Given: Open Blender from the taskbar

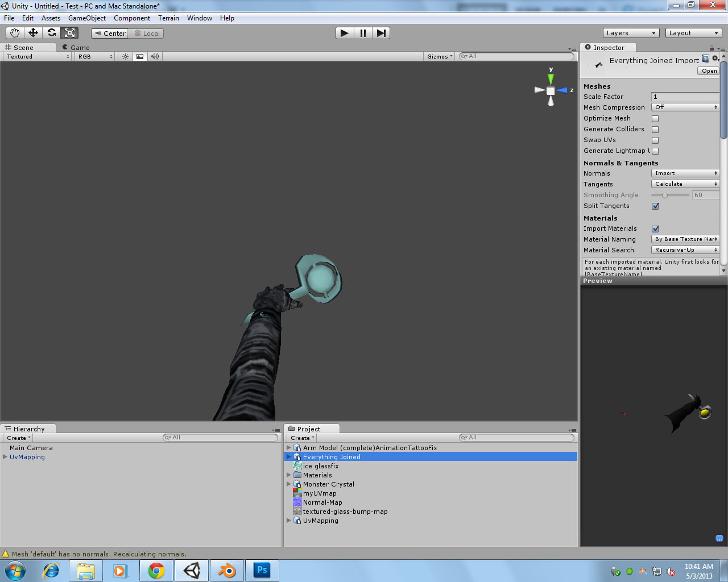Looking at the screenshot, I should point(227,571).
